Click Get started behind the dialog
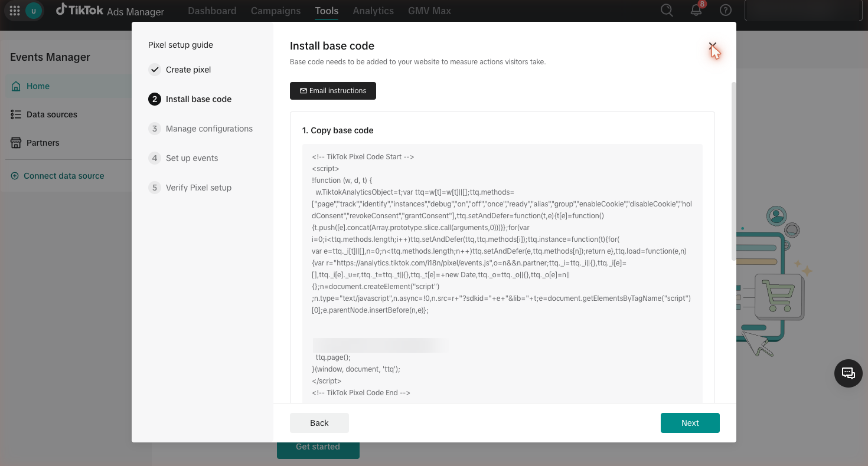The image size is (868, 466). click(x=318, y=447)
